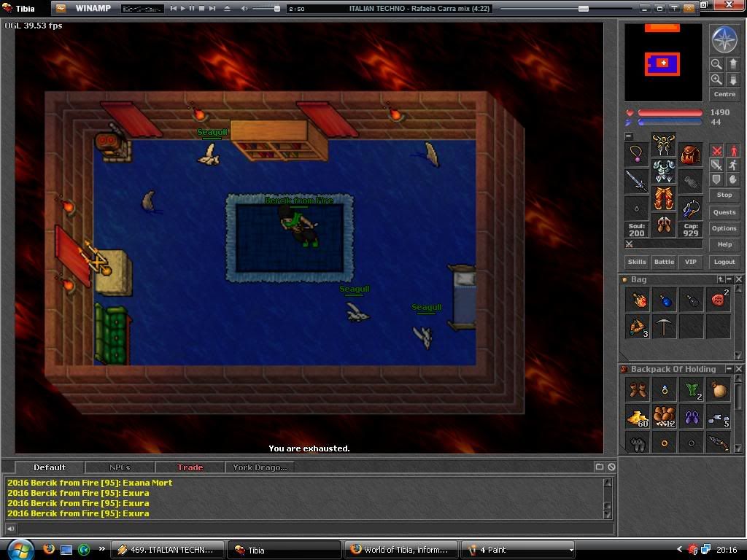Image resolution: width=747 pixels, height=560 pixels.
Task: Select the boots equipment slot
Action: [x=664, y=225]
